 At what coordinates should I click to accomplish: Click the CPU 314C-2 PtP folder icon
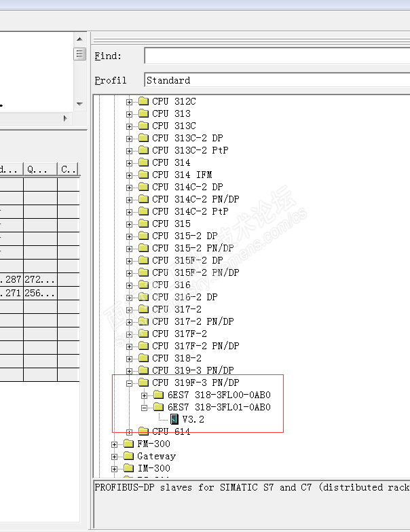(x=144, y=211)
